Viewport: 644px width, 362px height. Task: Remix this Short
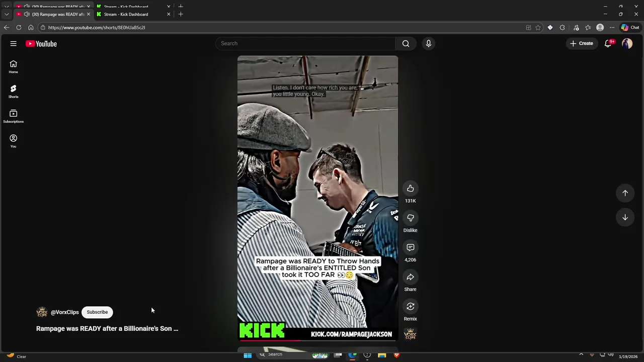411,307
